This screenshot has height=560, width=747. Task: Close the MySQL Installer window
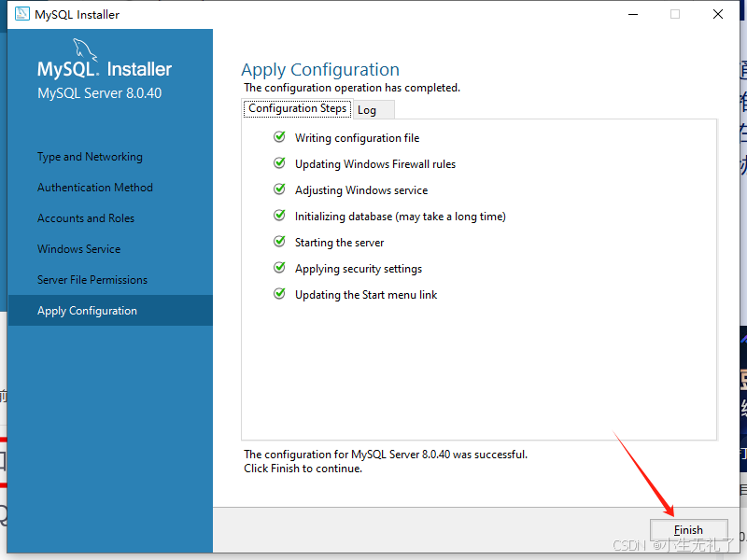click(x=718, y=14)
